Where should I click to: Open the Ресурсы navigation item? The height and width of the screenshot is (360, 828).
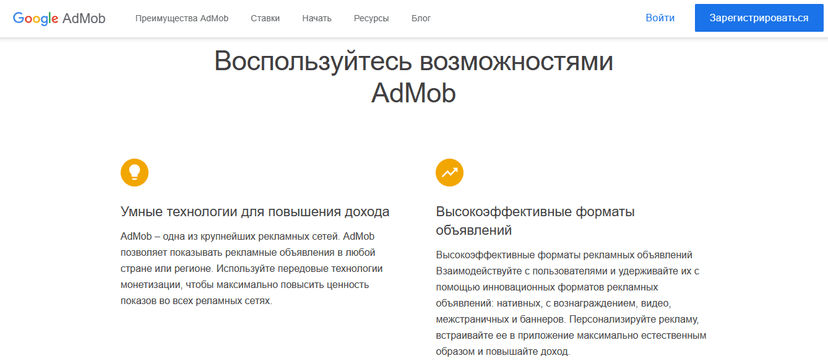coord(371,18)
